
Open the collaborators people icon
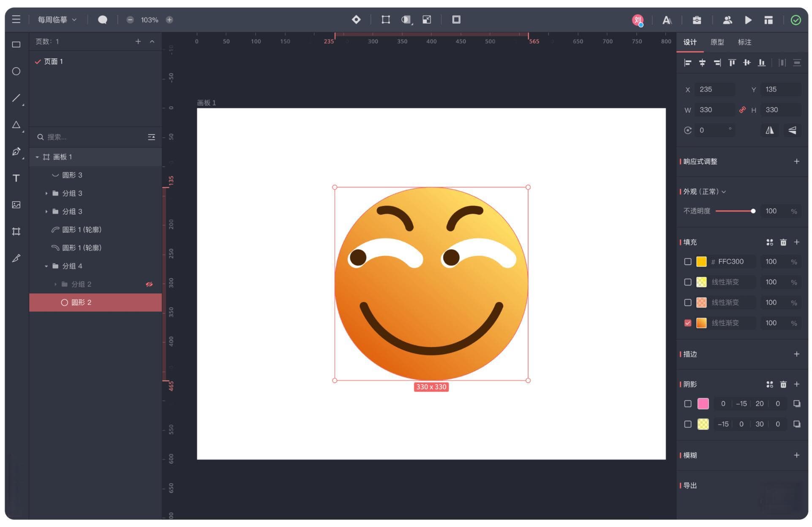coord(727,20)
